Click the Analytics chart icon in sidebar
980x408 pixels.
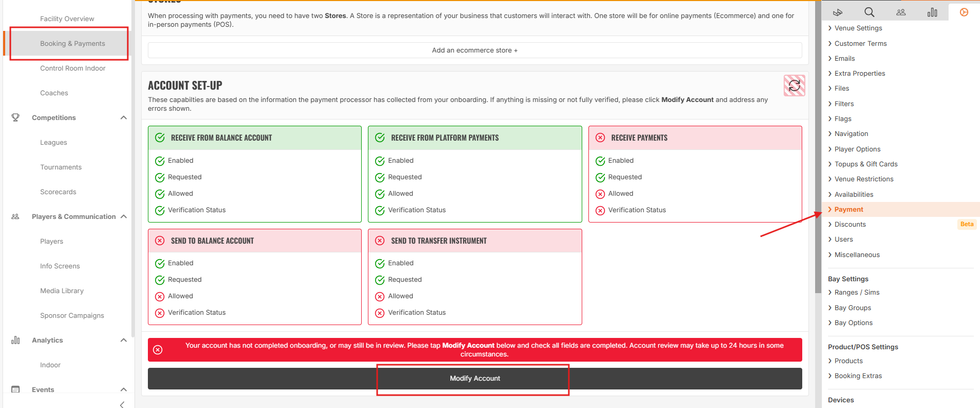[x=15, y=340]
